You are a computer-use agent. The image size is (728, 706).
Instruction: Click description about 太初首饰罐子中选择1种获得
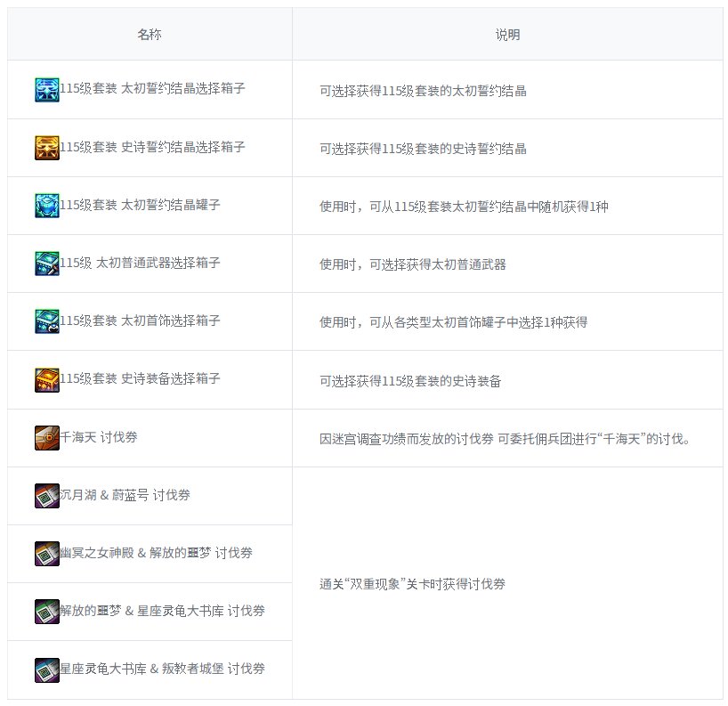pos(453,322)
